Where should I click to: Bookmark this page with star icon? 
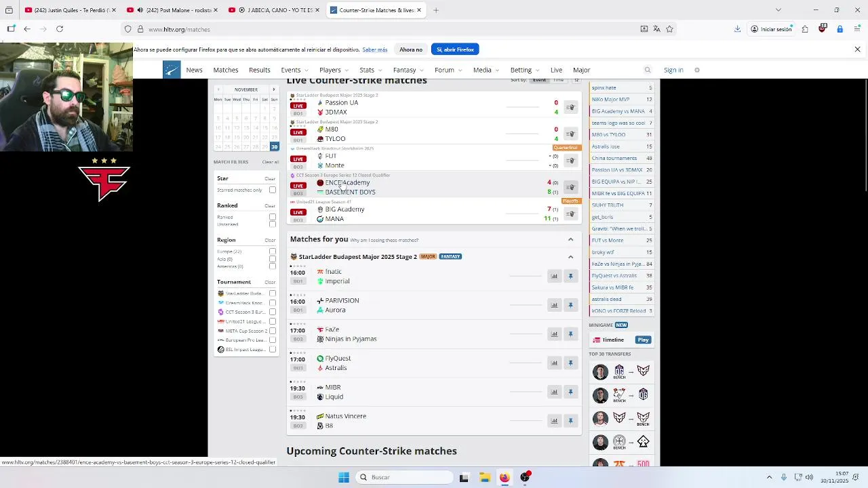[669, 29]
